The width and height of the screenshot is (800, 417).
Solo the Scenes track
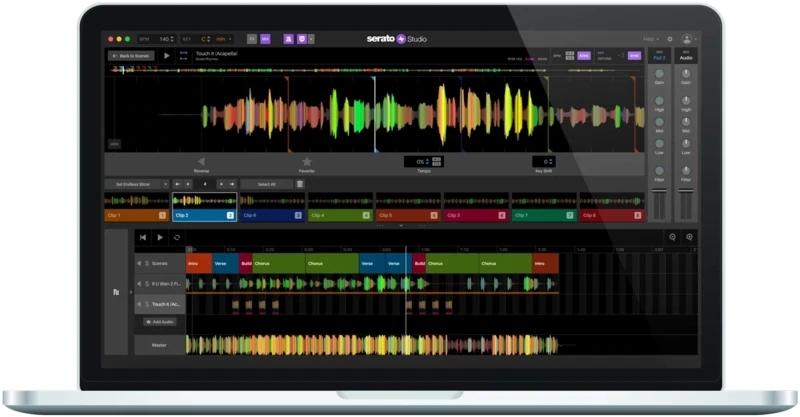pyautogui.click(x=147, y=263)
